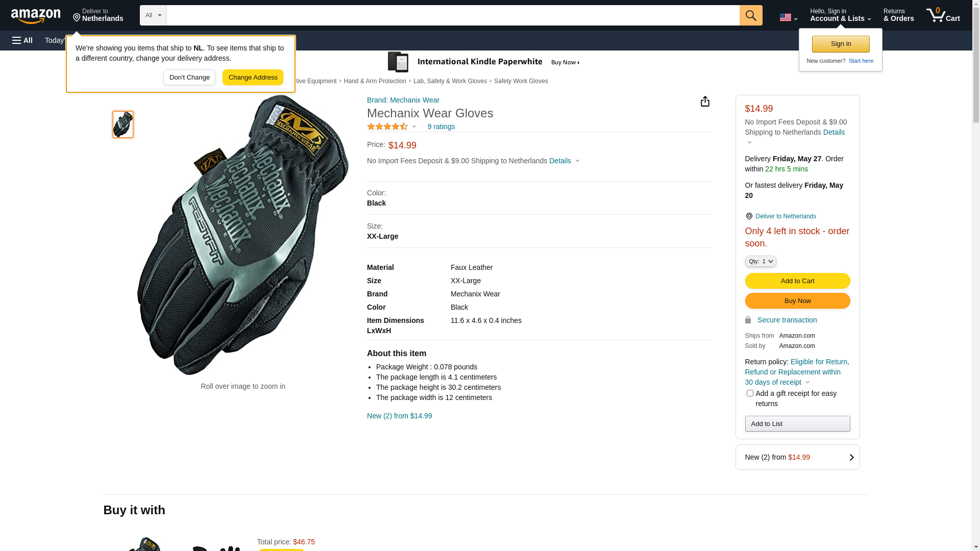Click the Add to Cart button
The image size is (980, 551).
[797, 281]
